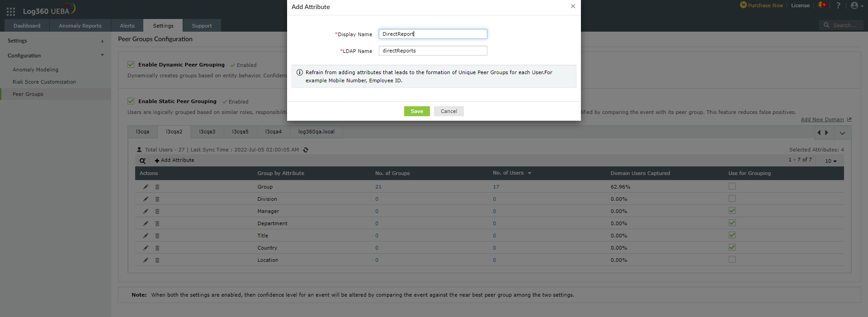Toggle the Enable Dynamic Peer Grouping checkbox
Viewport: 868px width, 317px height.
point(131,65)
